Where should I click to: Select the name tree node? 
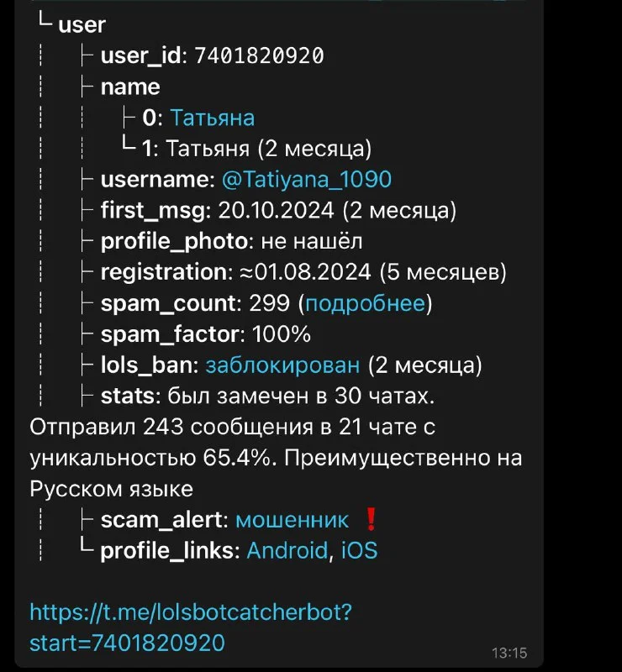(129, 87)
